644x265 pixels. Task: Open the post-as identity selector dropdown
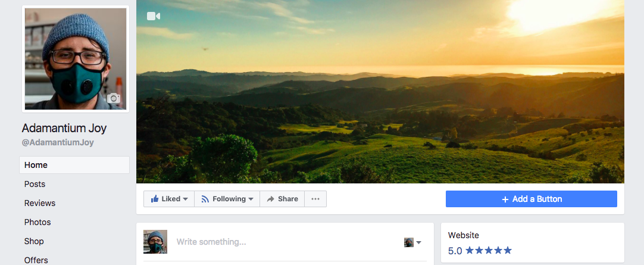click(413, 242)
